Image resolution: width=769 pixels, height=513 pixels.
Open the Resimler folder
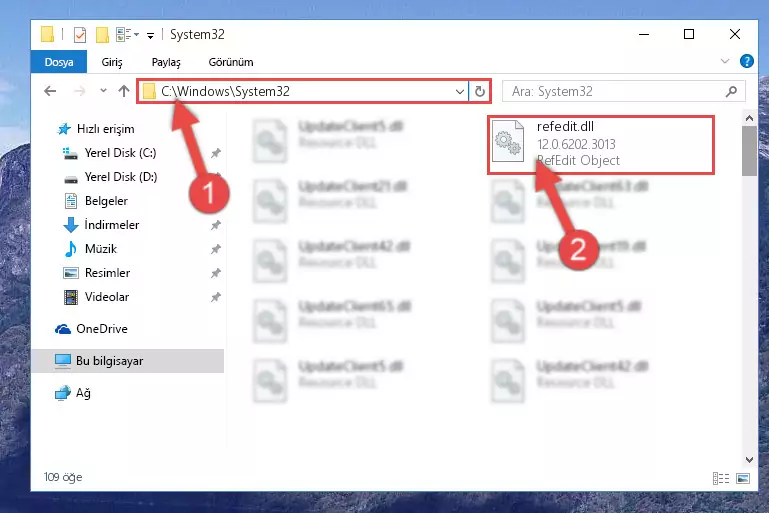[107, 273]
